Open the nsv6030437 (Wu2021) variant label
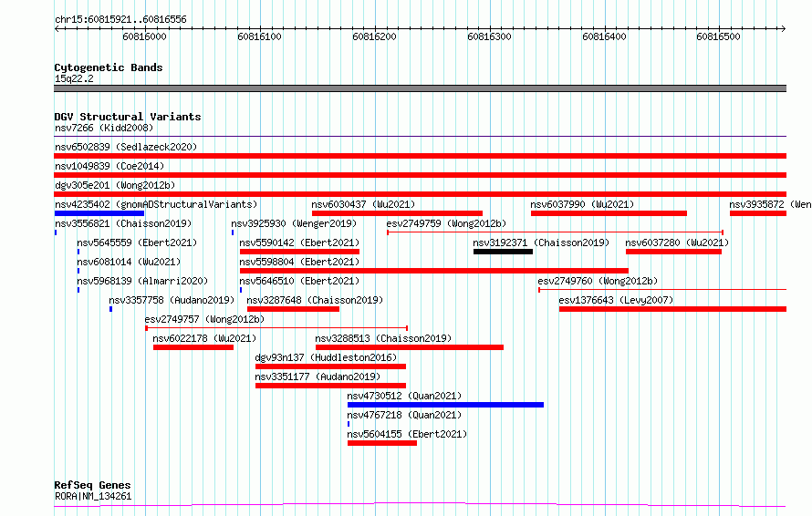Viewport: 812px width, 516px height. click(363, 204)
